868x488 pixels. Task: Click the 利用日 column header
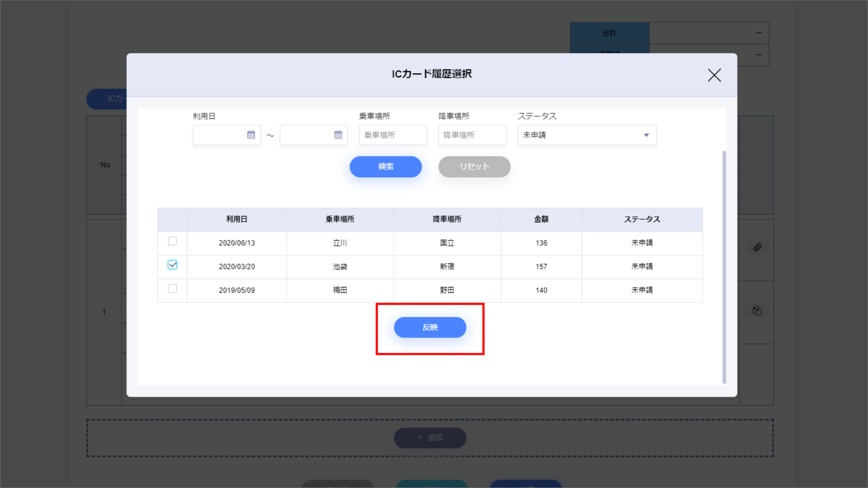click(236, 219)
